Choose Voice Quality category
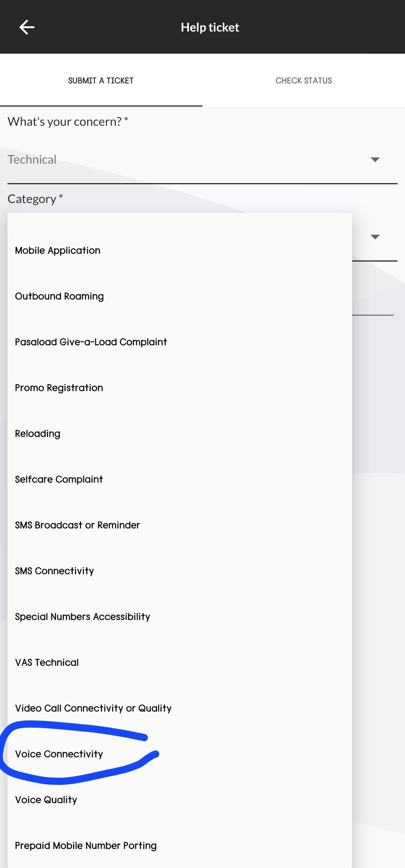 point(45,800)
